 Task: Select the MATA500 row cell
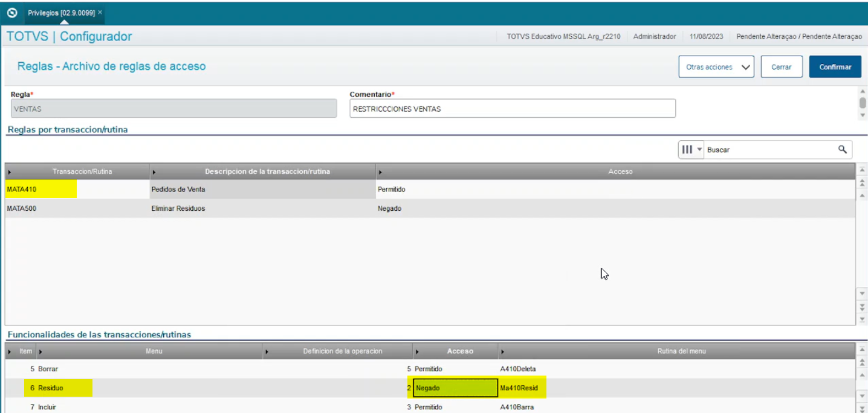tap(77, 208)
